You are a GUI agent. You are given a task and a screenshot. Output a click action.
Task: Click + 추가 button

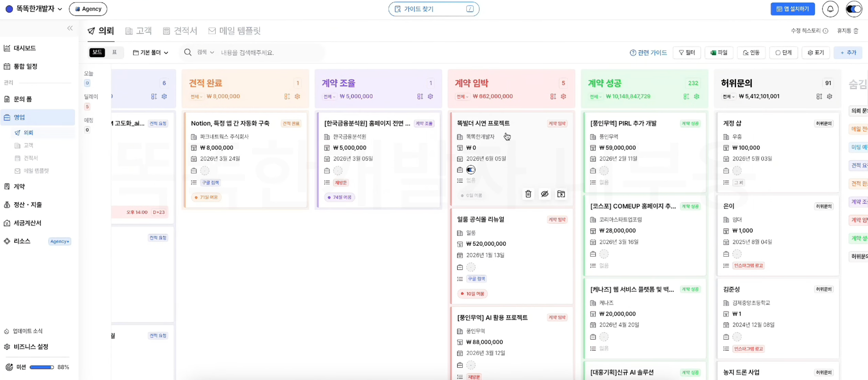click(848, 53)
